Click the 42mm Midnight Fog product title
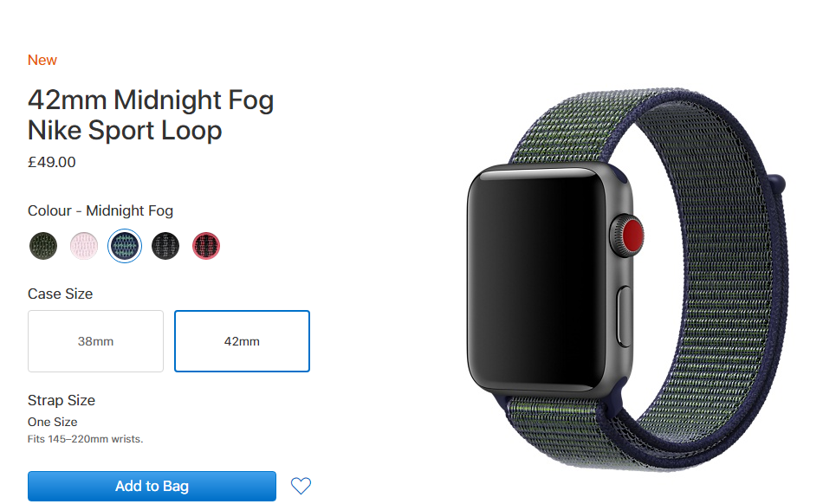The image size is (823, 504). pyautogui.click(x=151, y=115)
